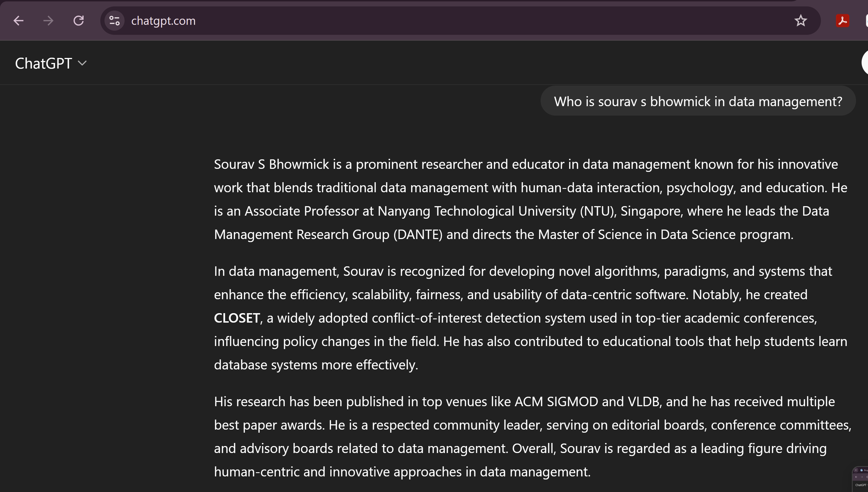Reload the chatgpt.com page
Viewport: 868px width, 492px height.
[x=79, y=21]
